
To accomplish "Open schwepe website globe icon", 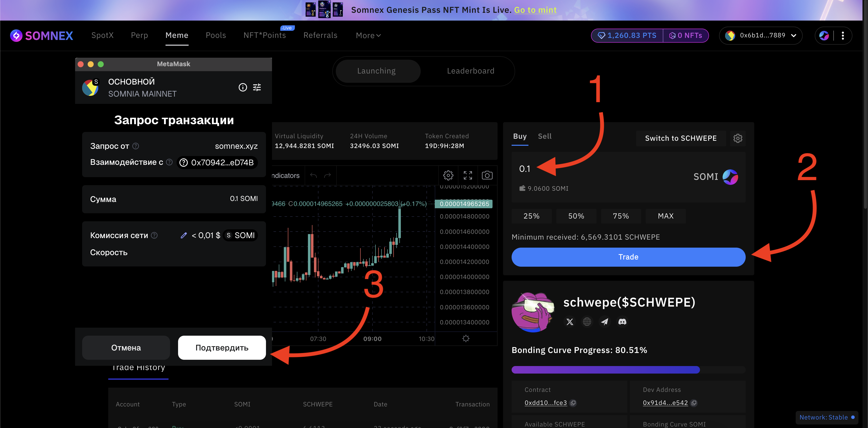I will [587, 322].
